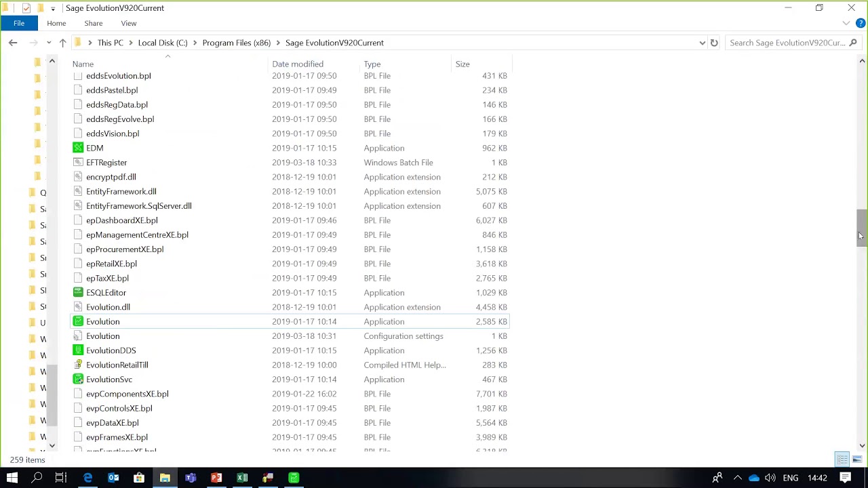Switch to large icons view layout
The image size is (868, 488).
point(857,460)
